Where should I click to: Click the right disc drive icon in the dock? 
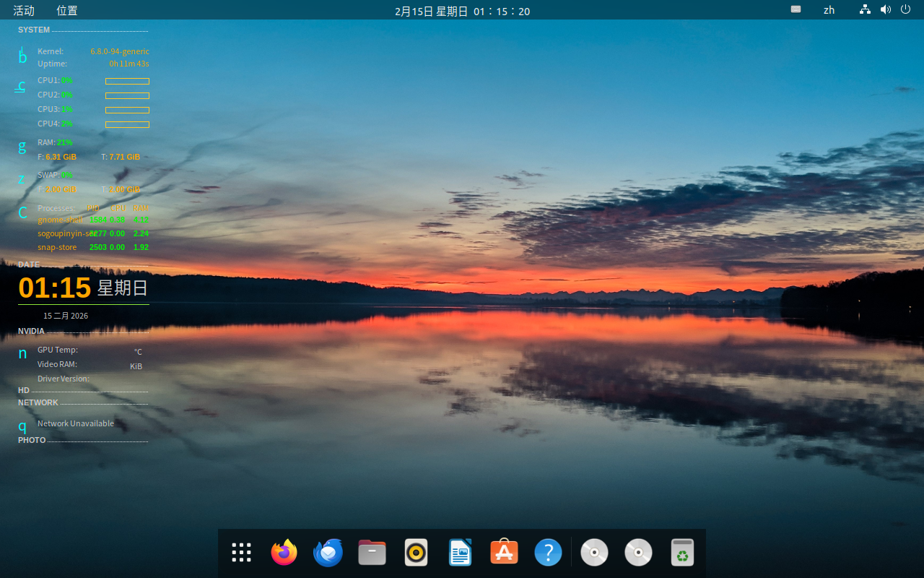tap(638, 553)
